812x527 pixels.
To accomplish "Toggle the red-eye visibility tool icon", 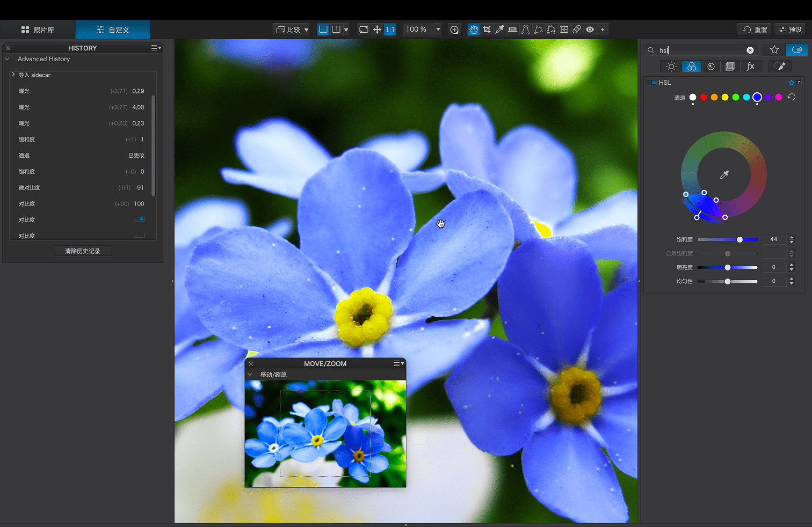I will [590, 30].
